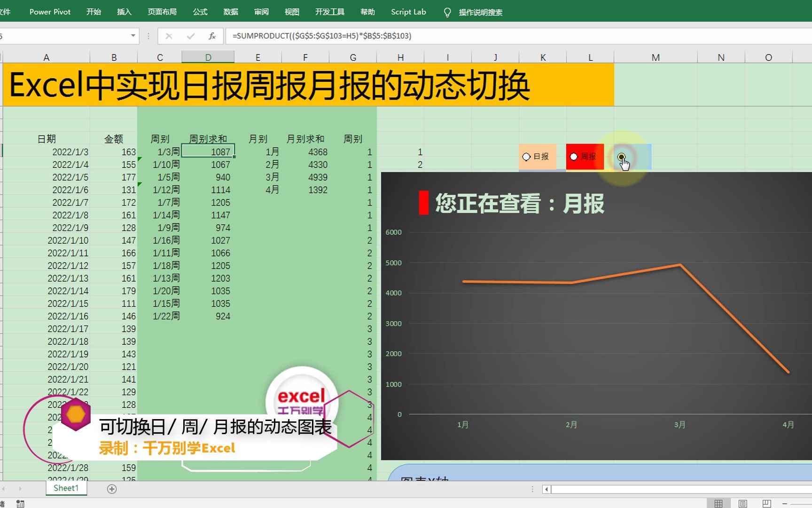Image resolution: width=812 pixels, height=508 pixels.
Task: Click the horizontal scrollbar track
Action: [x=681, y=489]
